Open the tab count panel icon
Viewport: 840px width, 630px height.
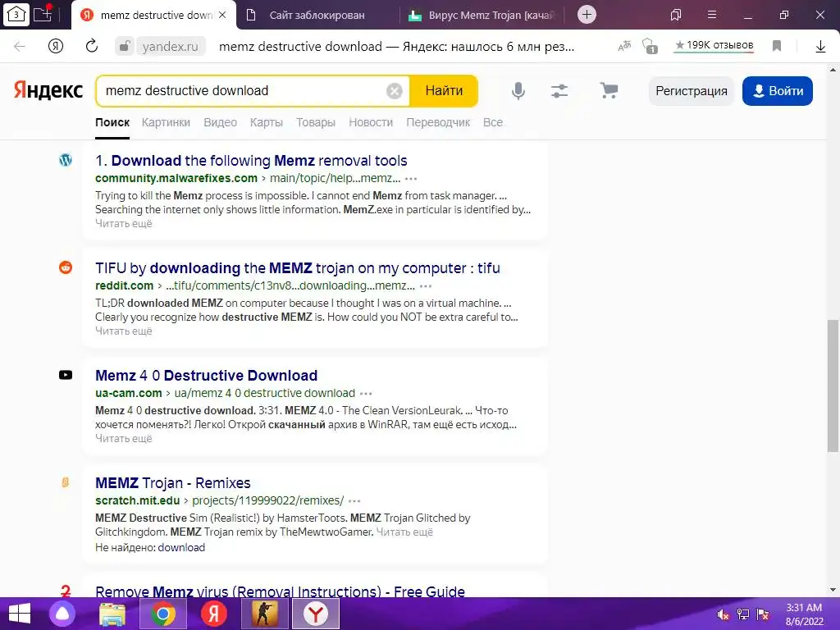pyautogui.click(x=16, y=15)
